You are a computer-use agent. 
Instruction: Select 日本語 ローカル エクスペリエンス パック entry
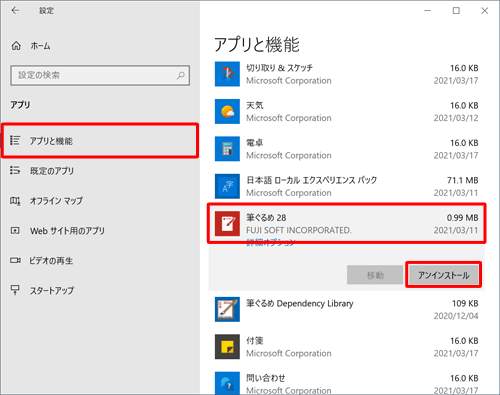tap(347, 186)
